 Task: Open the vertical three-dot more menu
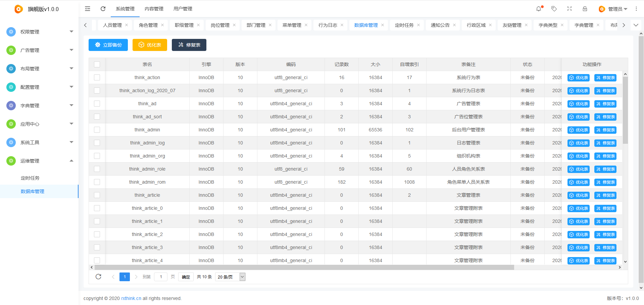(636, 9)
